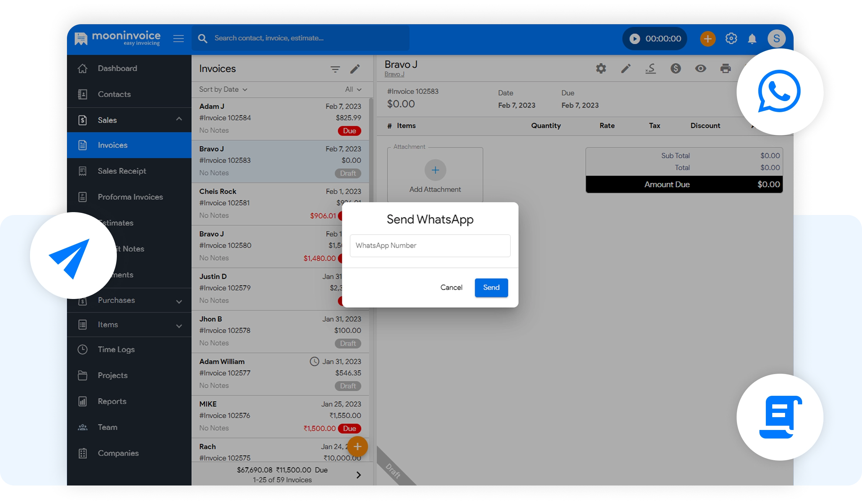Toggle preview with the eye icon

click(700, 68)
